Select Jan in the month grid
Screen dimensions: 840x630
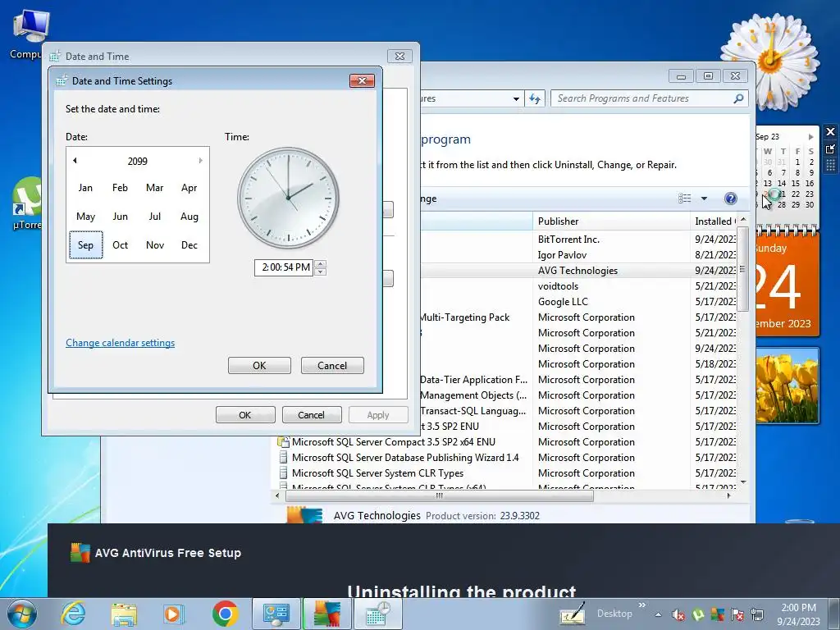(85, 188)
